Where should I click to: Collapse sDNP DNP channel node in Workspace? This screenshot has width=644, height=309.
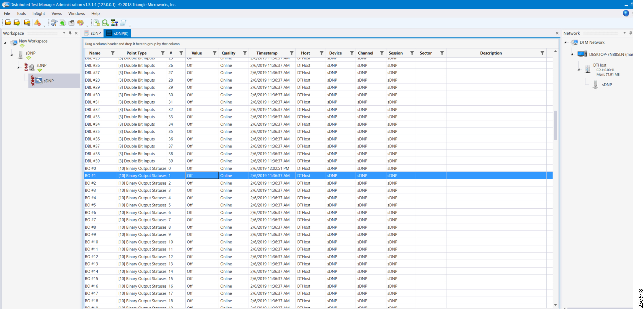click(18, 67)
